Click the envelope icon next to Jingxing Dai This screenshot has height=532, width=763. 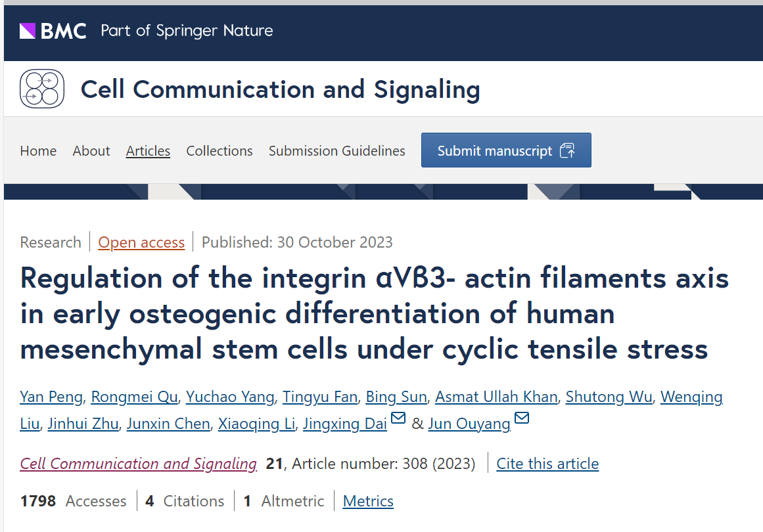point(398,419)
